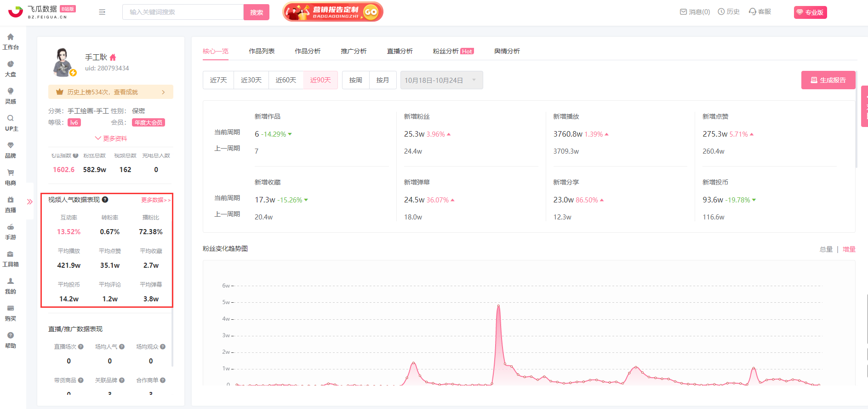Image resolution: width=868 pixels, height=409 pixels.
Task: Switch chart to 增量 view
Action: (849, 249)
